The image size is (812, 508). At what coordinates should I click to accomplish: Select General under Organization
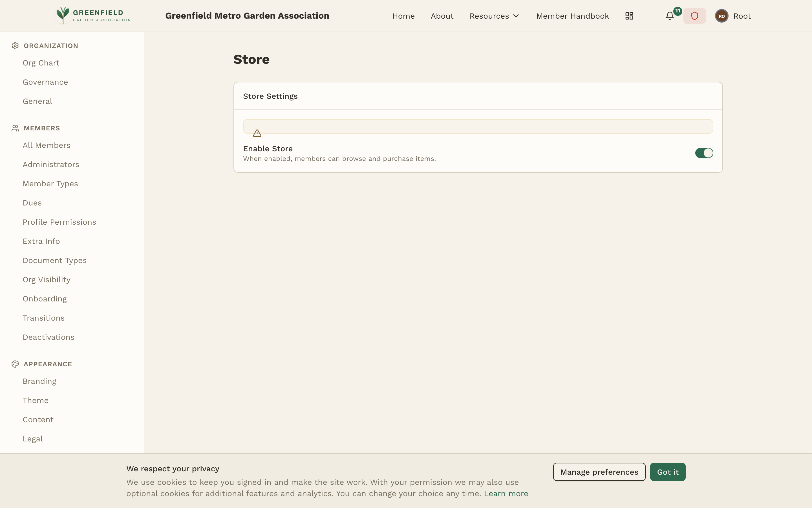(37, 101)
